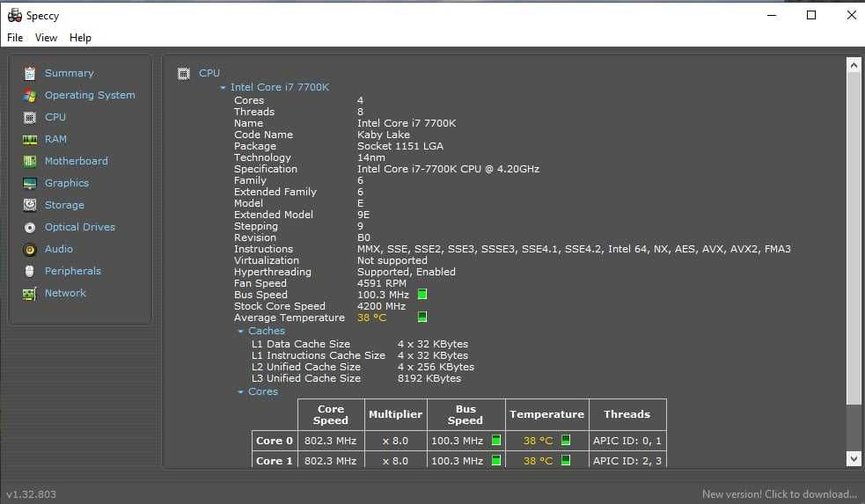Open the Network section link

tap(66, 294)
